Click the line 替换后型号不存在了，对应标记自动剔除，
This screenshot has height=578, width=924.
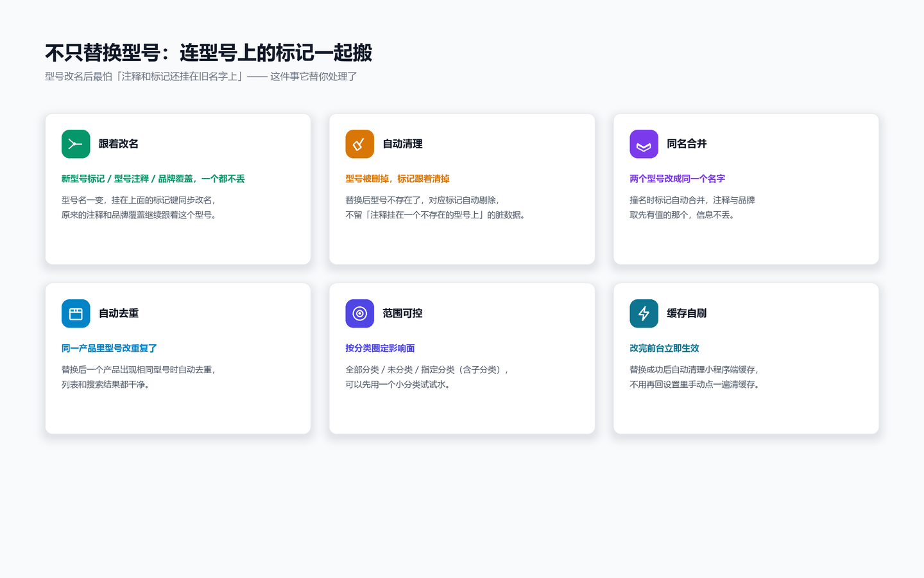424,200
